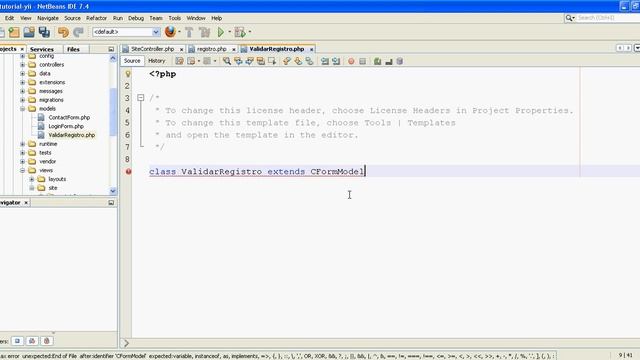Click the Undo arrow icon
The height and width of the screenshot is (360, 640).
coord(63,32)
